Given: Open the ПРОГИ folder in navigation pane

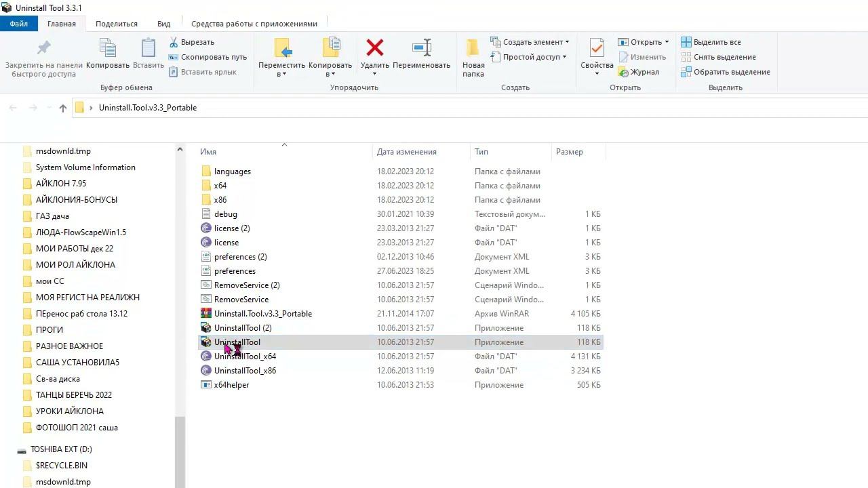Looking at the screenshot, I should click(50, 330).
